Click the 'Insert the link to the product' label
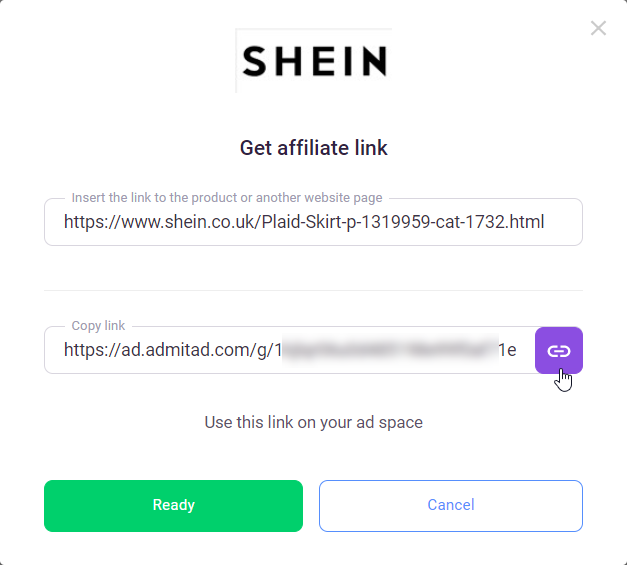 227,198
